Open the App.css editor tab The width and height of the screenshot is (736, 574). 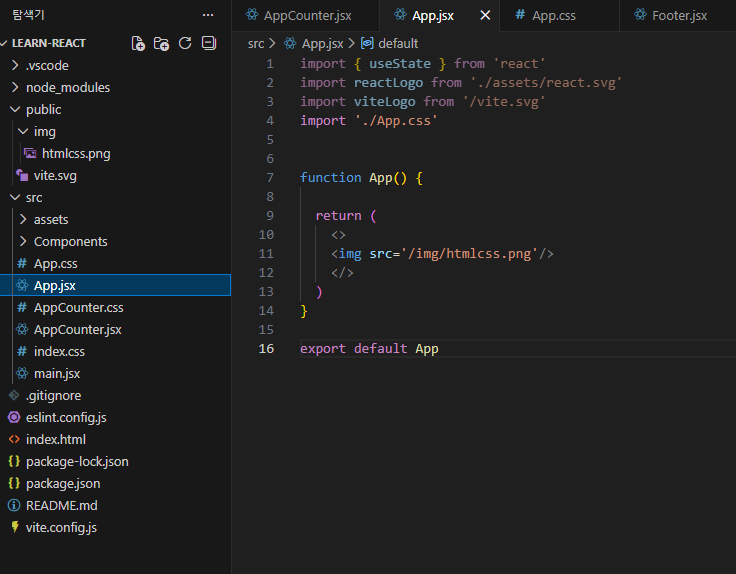point(553,15)
